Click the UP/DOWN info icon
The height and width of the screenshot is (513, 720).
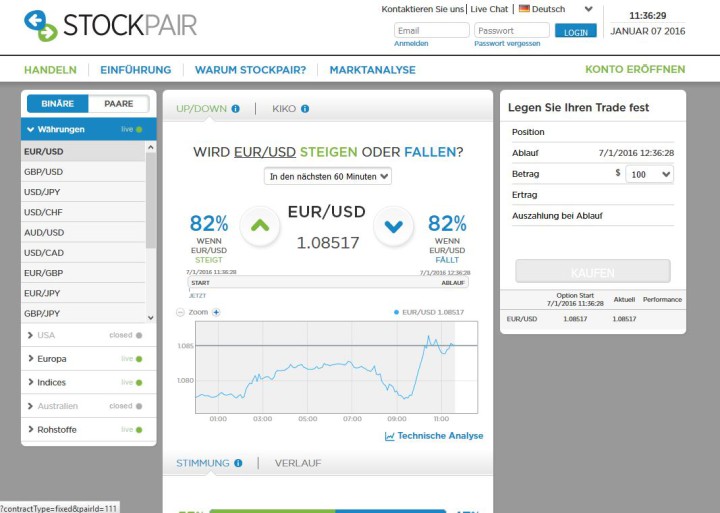pos(236,109)
